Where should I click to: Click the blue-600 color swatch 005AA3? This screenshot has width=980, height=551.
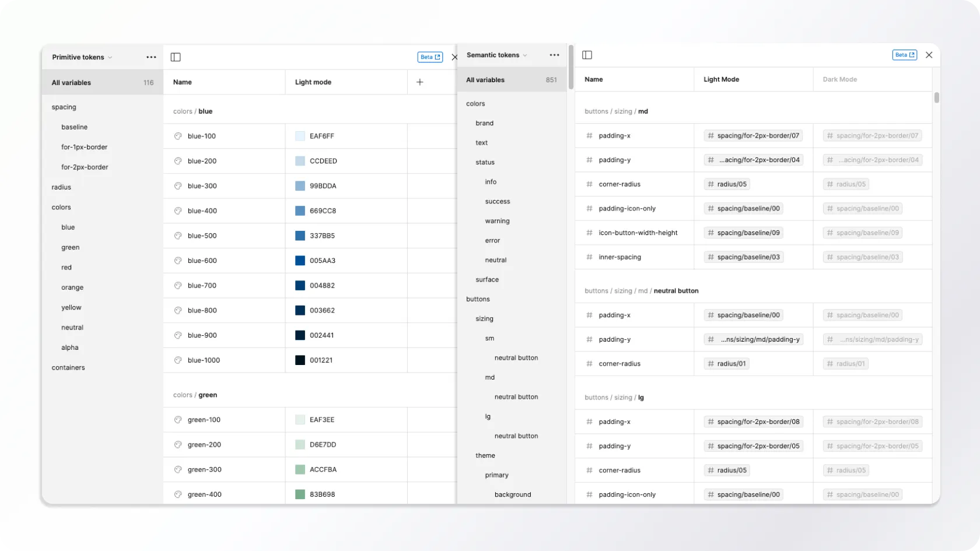point(300,261)
